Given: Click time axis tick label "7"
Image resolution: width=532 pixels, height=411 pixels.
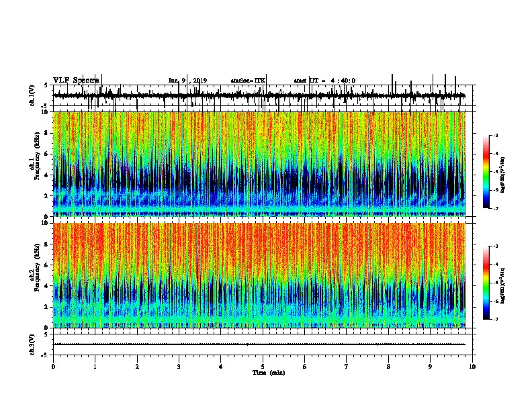Looking at the screenshot, I should (347, 367).
